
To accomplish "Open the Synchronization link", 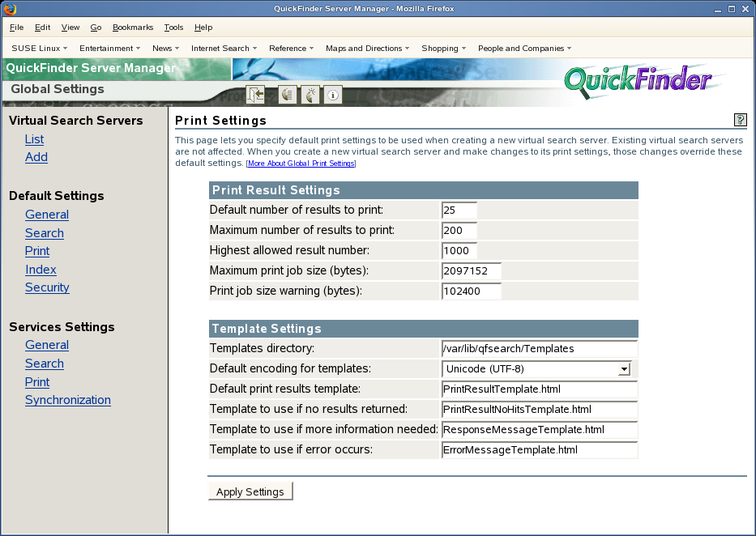I will tap(68, 400).
